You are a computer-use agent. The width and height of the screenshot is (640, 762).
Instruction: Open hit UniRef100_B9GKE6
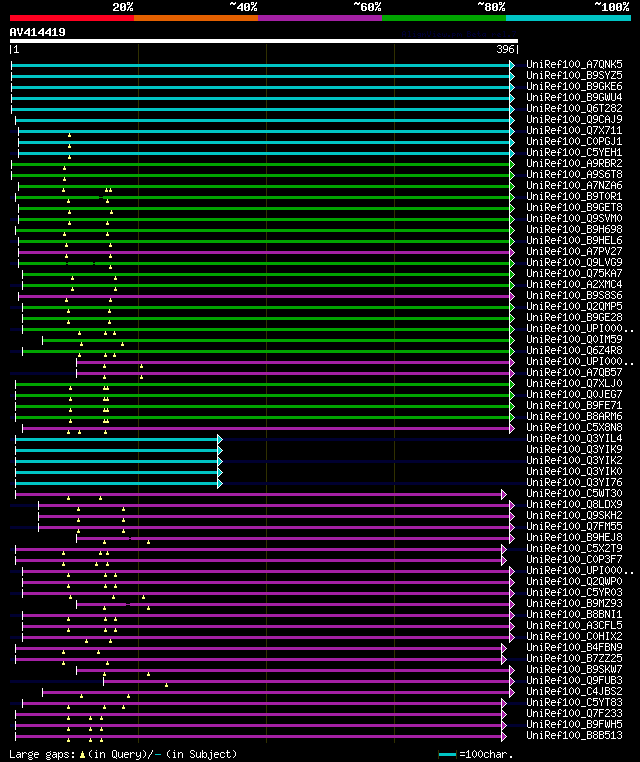pyautogui.click(x=574, y=86)
